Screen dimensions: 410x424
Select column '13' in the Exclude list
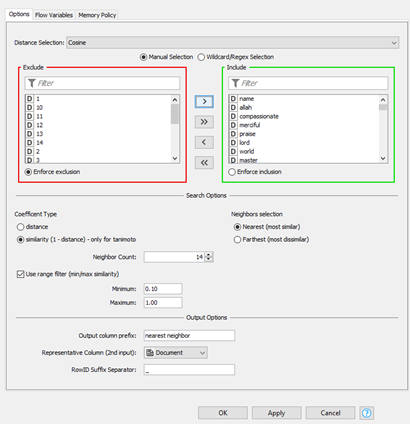[98, 134]
